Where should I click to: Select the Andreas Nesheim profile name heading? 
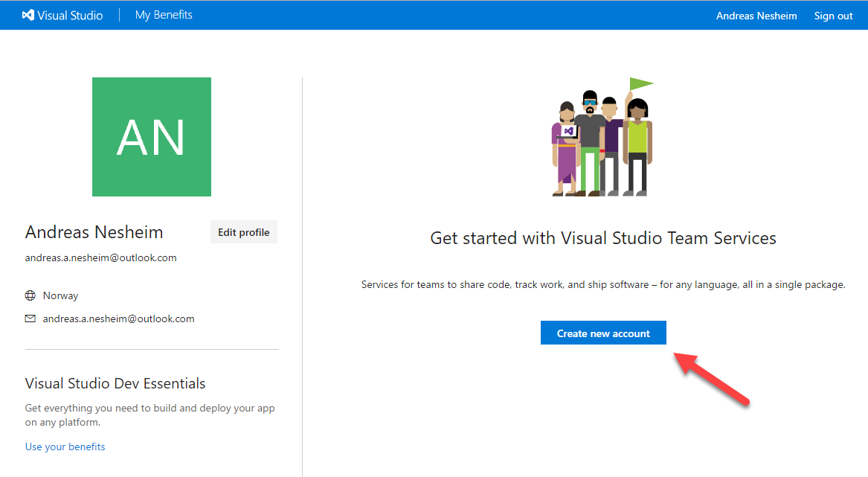tap(94, 232)
